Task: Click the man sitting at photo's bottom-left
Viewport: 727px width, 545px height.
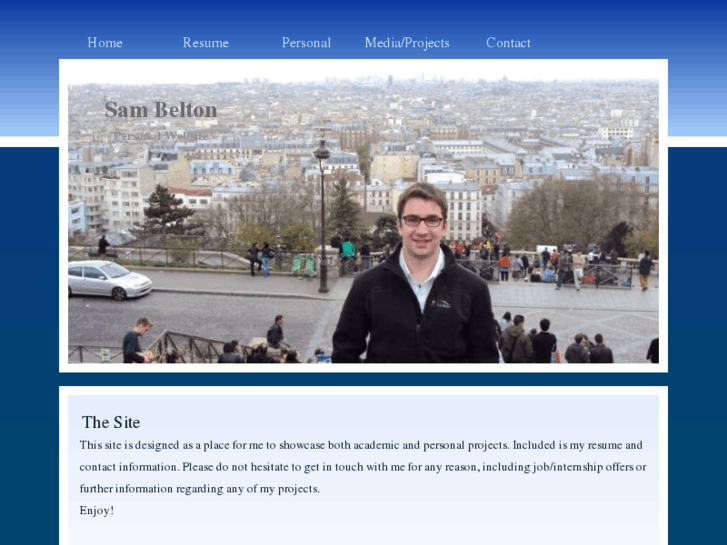Action: click(137, 341)
